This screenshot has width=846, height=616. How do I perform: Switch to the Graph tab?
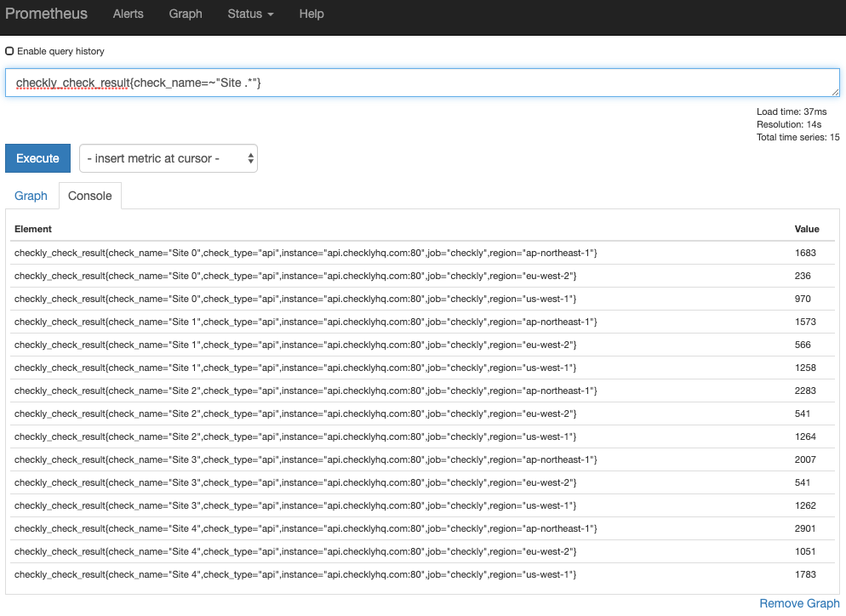click(x=31, y=196)
